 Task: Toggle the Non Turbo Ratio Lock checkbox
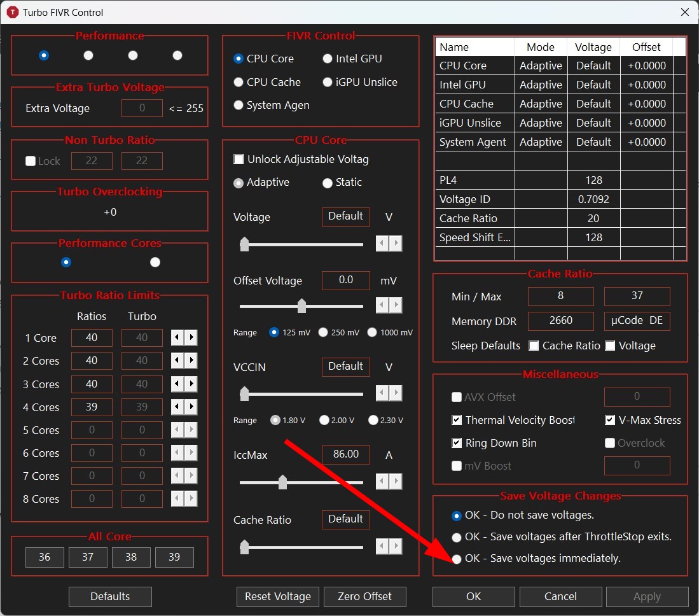coord(31,161)
